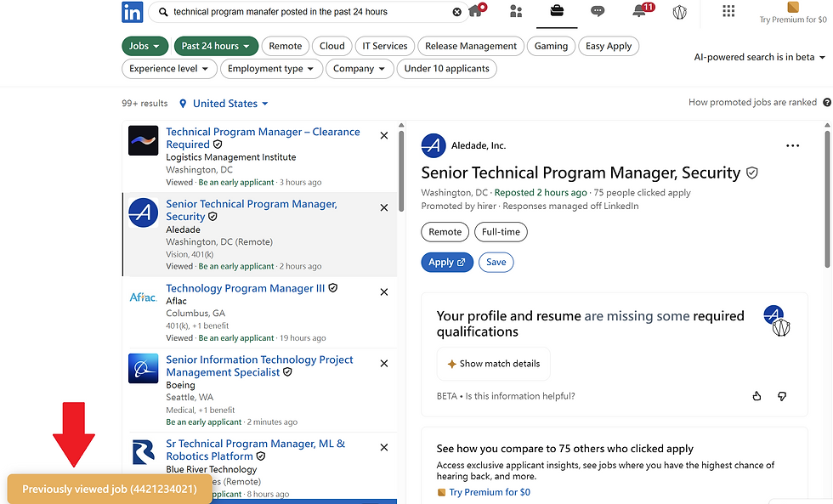Screen dimensions: 833x504
Task: Open the LinkedIn home logo
Action: [x=133, y=12]
